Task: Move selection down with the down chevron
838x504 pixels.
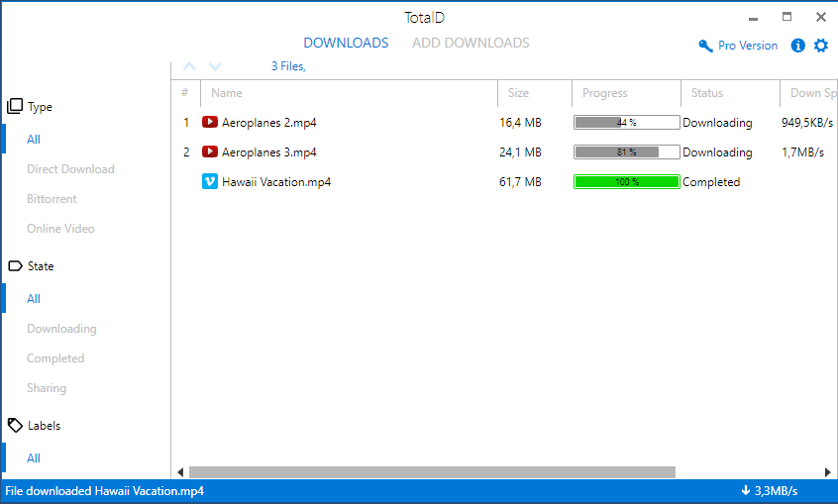Action: [x=215, y=66]
